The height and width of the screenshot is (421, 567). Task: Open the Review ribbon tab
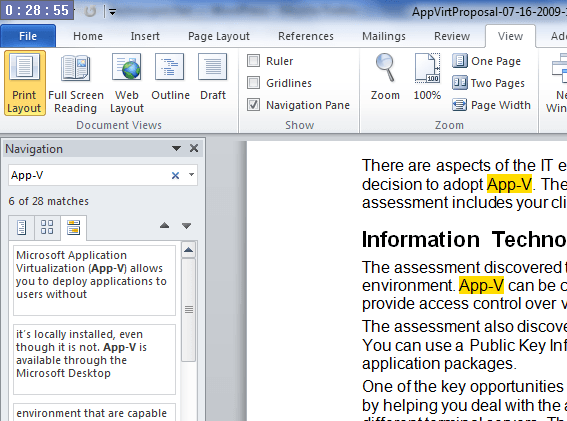(452, 36)
